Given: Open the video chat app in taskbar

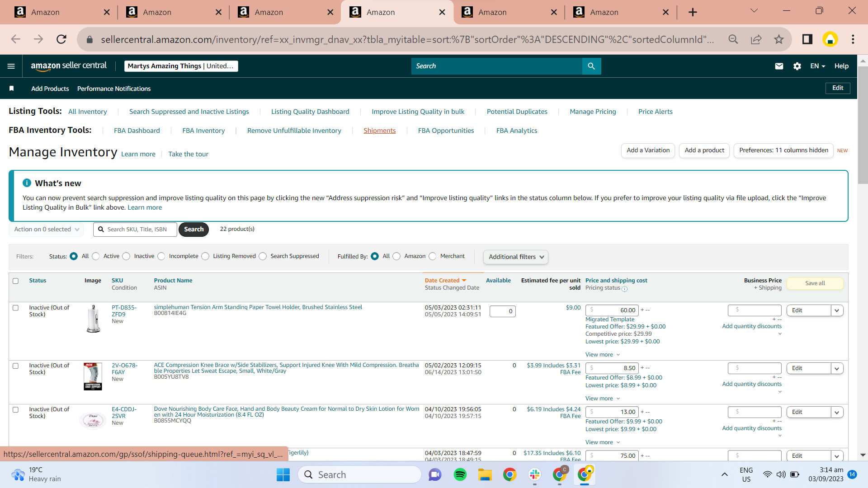Looking at the screenshot, I should coord(435,474).
